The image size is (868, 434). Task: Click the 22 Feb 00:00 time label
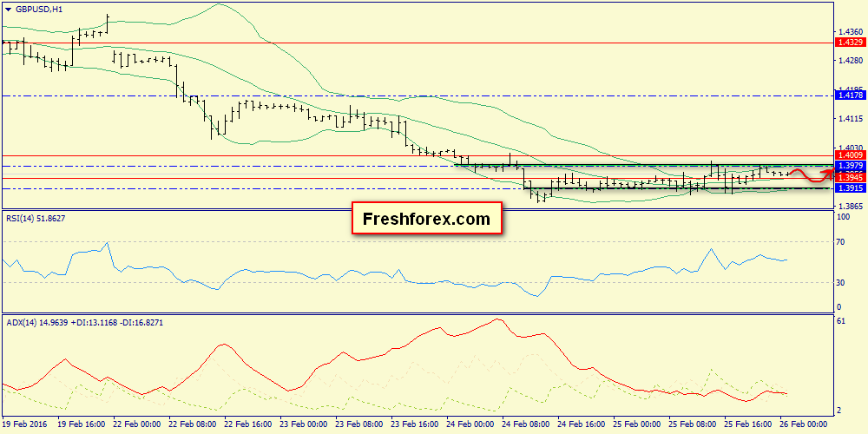[137, 424]
